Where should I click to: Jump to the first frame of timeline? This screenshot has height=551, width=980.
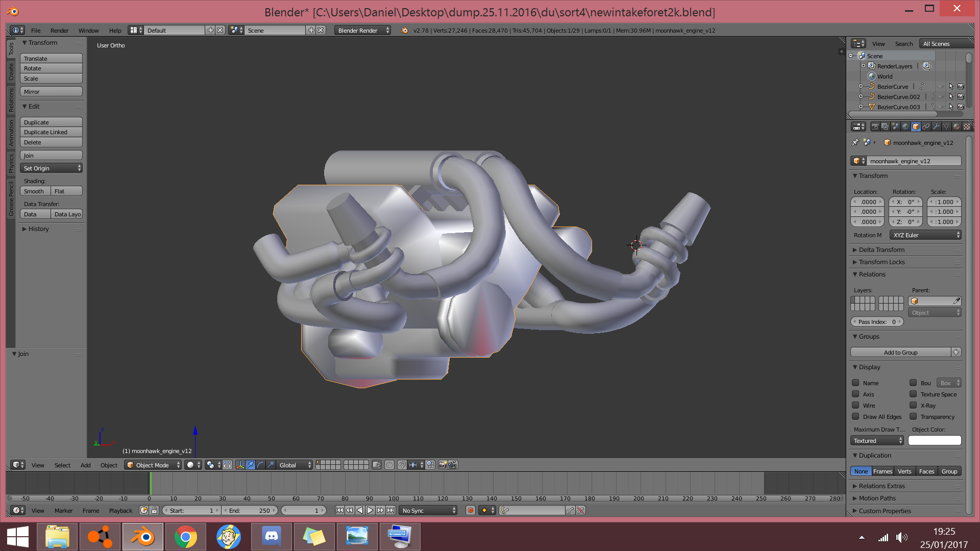coord(339,510)
